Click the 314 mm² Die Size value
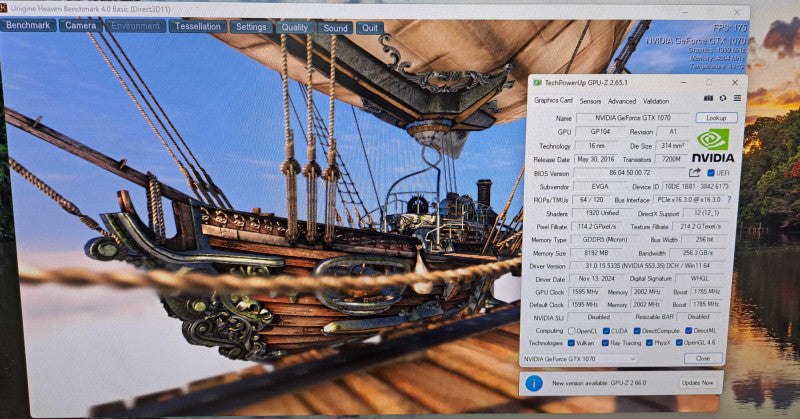 pyautogui.click(x=672, y=145)
